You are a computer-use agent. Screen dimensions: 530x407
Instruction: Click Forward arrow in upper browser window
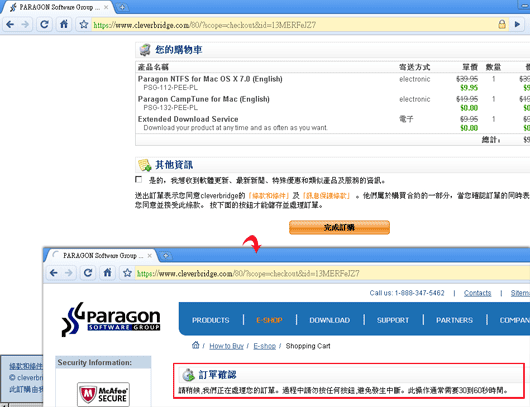tap(25, 24)
